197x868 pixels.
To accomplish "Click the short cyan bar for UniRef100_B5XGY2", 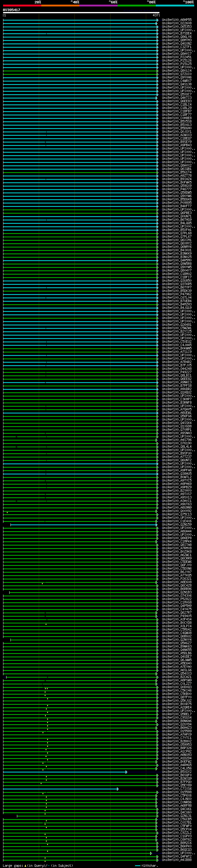I will pyautogui.click(x=65, y=772).
